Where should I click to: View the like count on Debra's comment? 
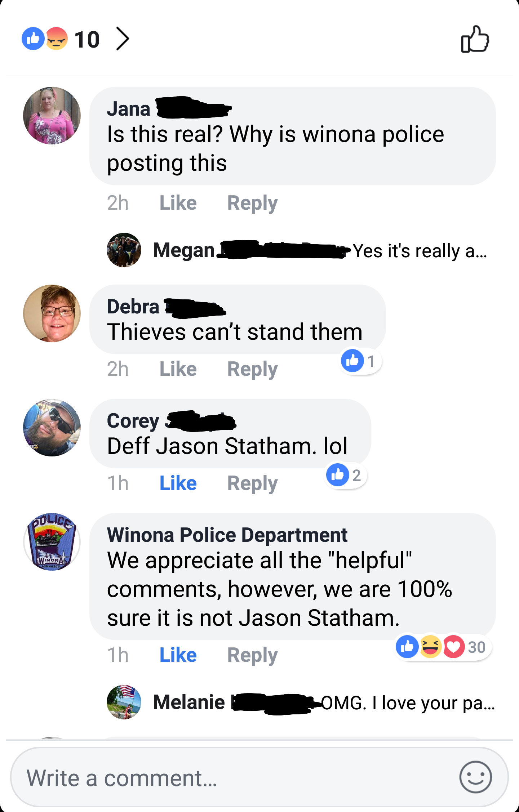click(x=360, y=361)
